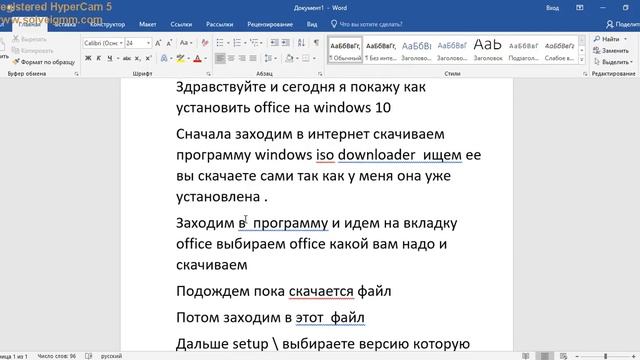Apply subscript formatting

coord(138,58)
